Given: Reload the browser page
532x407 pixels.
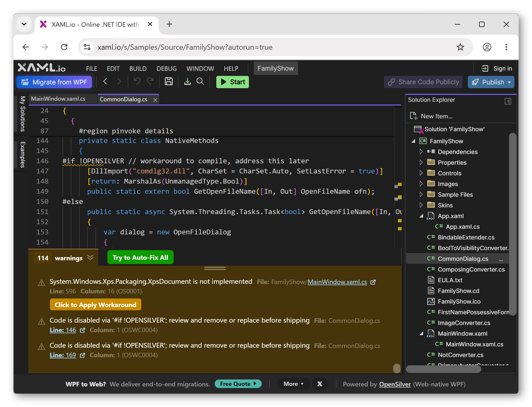Looking at the screenshot, I should click(x=64, y=47).
